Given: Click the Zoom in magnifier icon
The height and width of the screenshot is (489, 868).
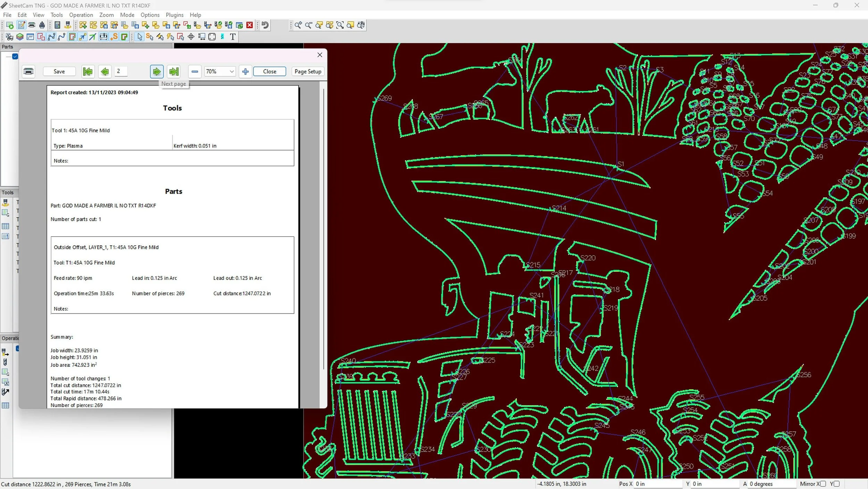Looking at the screenshot, I should pos(298,25).
